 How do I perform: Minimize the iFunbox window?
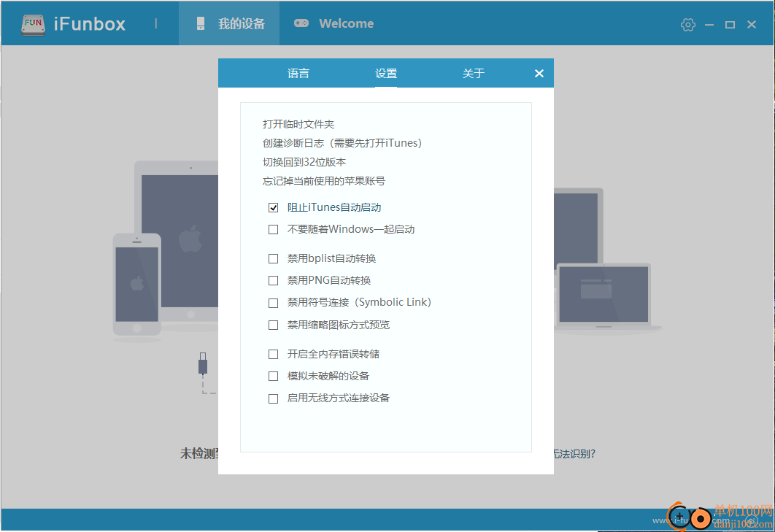[x=709, y=24]
